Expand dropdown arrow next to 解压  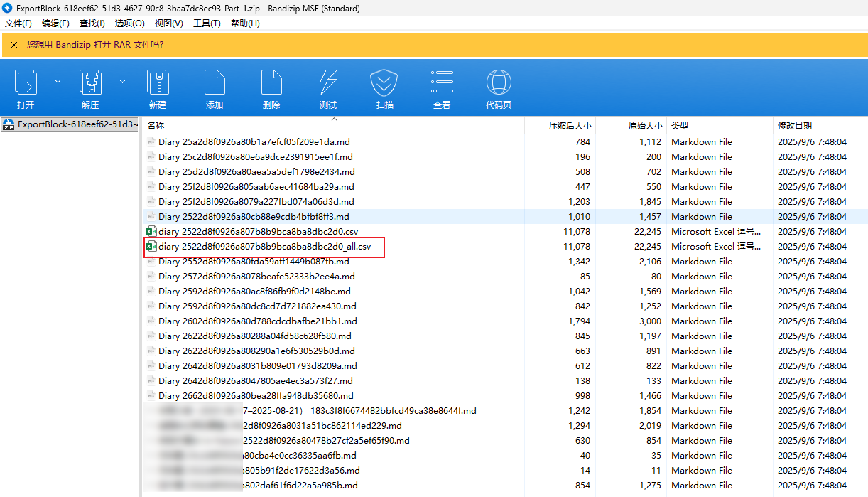[x=122, y=82]
